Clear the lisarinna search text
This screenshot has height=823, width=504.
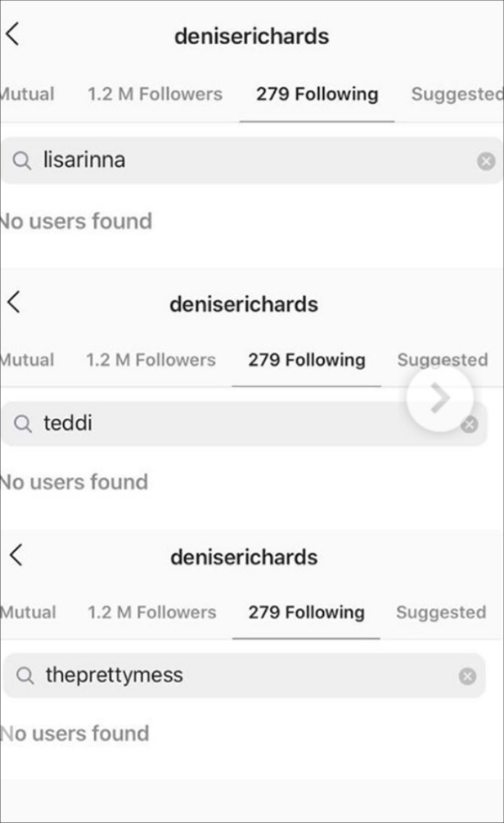[486, 161]
